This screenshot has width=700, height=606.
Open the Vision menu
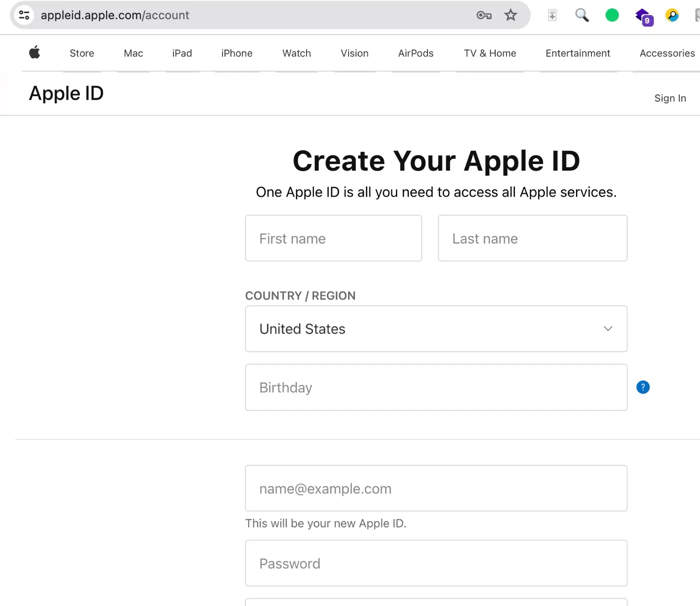tap(354, 53)
